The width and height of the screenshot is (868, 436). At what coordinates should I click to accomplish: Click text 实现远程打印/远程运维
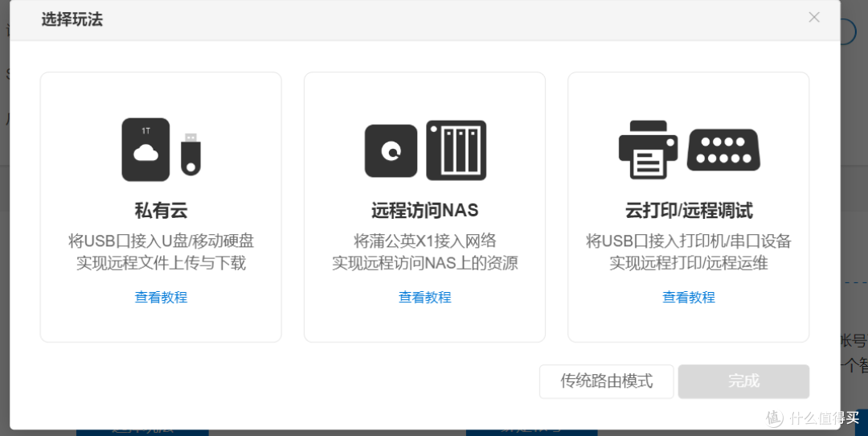(689, 262)
